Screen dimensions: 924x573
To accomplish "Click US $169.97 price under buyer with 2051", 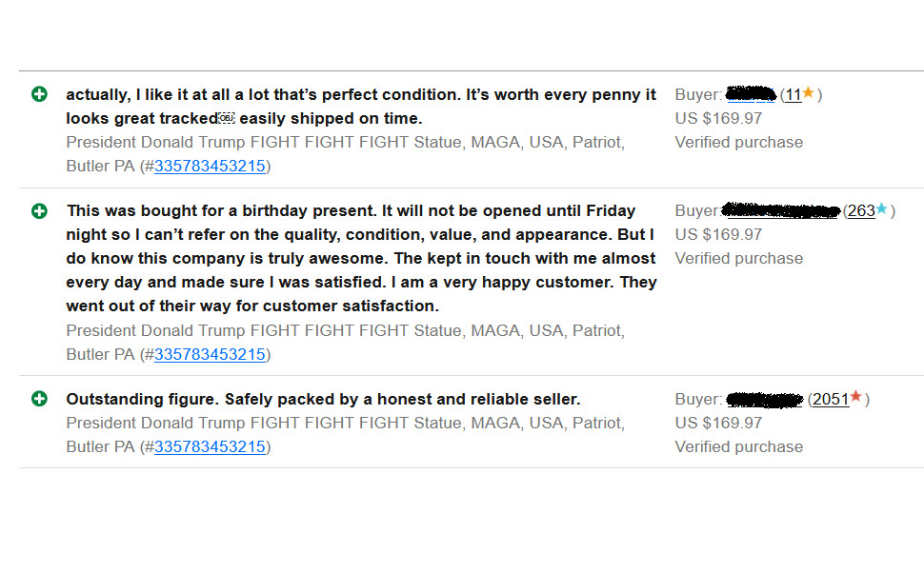I will [718, 423].
